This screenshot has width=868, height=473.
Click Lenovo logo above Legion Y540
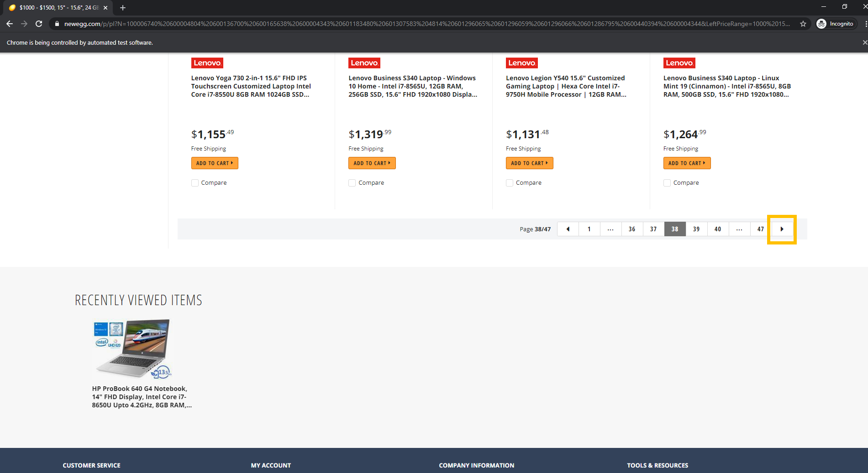pos(522,63)
